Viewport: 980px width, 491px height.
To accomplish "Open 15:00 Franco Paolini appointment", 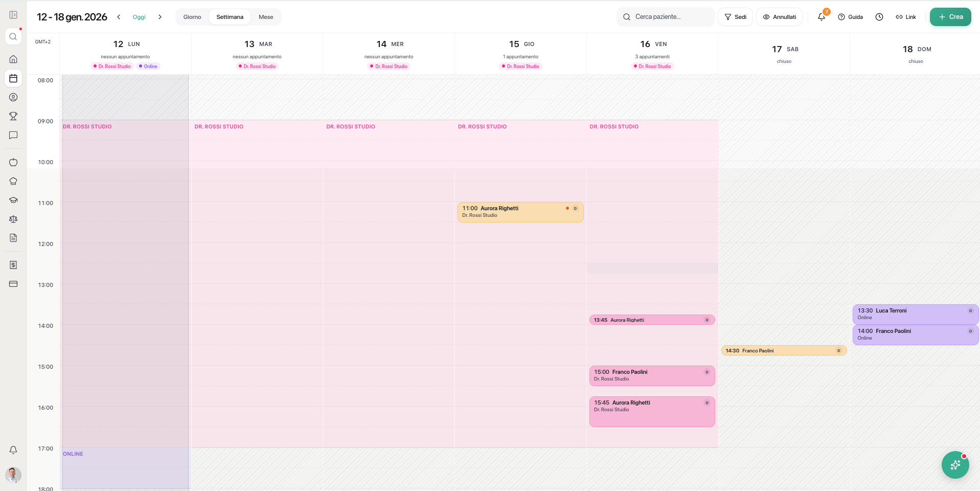I will tap(652, 376).
